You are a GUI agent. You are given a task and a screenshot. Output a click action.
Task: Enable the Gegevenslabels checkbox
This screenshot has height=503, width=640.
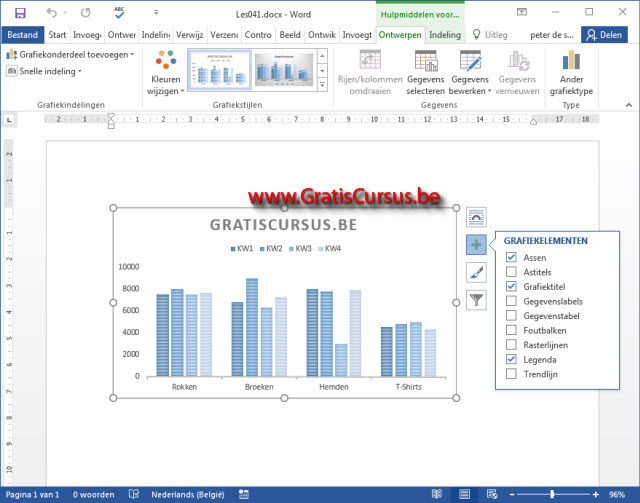pos(511,301)
